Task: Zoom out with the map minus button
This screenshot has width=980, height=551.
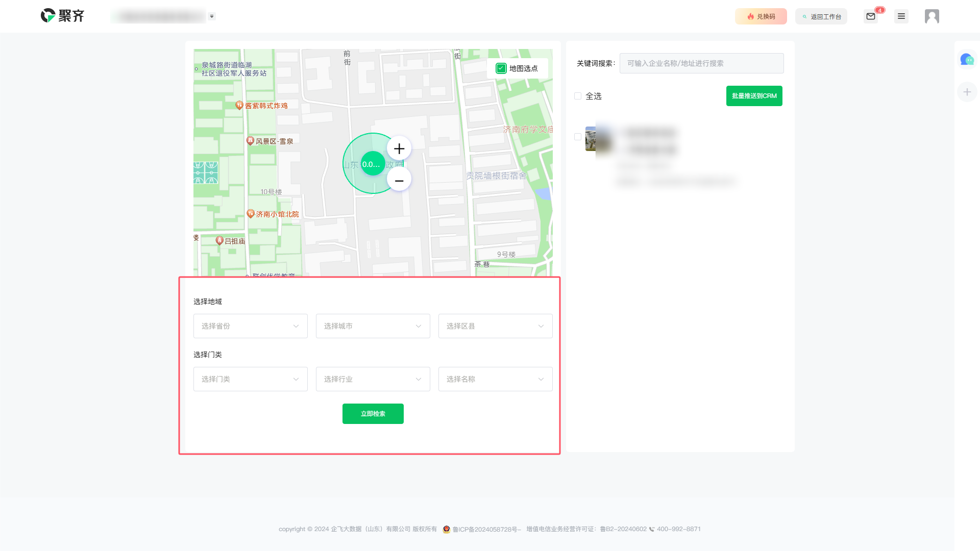Action: pyautogui.click(x=399, y=180)
